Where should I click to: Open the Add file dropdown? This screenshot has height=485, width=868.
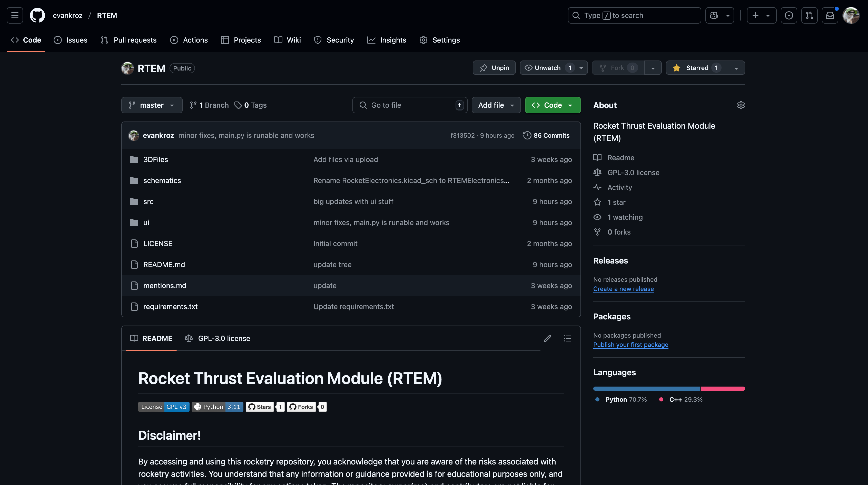pyautogui.click(x=496, y=105)
